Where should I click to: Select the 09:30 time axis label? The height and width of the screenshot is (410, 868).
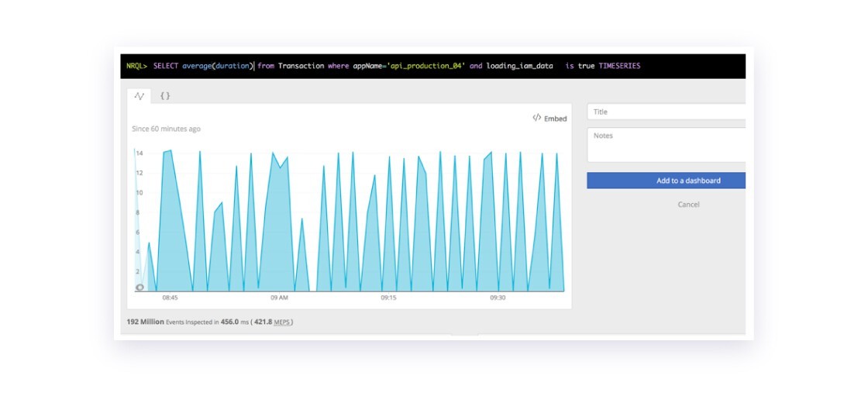[x=498, y=298]
